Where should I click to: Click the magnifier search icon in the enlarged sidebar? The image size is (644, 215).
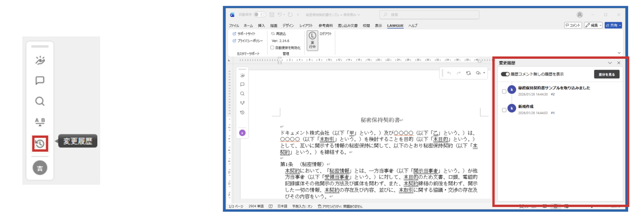tap(40, 101)
